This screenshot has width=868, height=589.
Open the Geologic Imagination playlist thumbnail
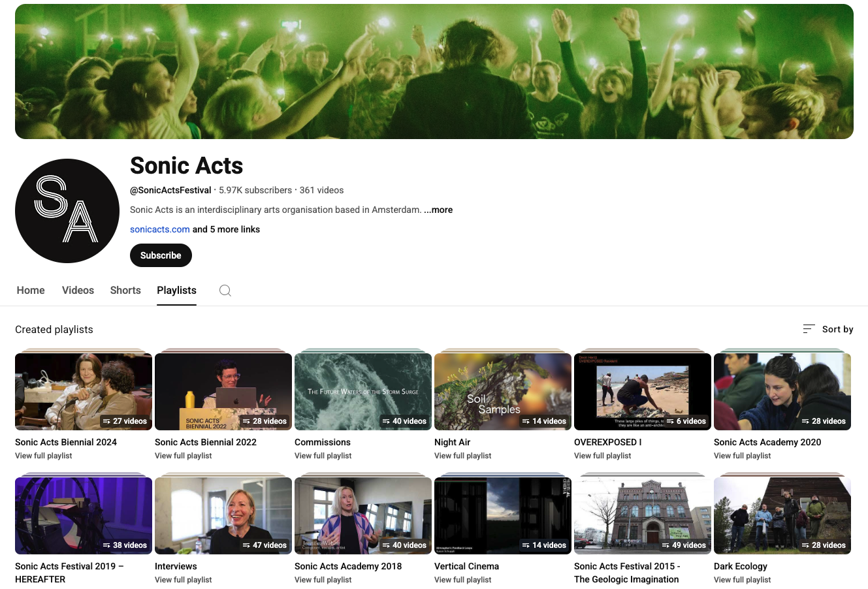pyautogui.click(x=643, y=516)
